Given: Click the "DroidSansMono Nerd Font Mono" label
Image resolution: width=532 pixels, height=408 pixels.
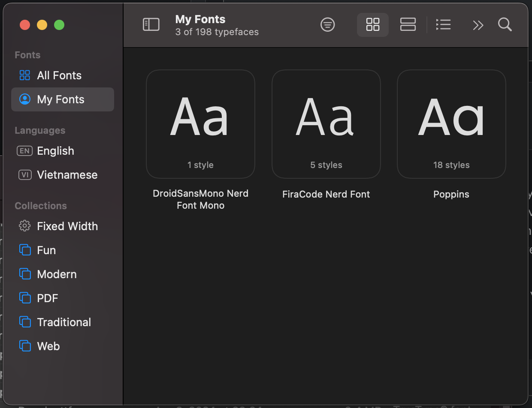Looking at the screenshot, I should (200, 199).
